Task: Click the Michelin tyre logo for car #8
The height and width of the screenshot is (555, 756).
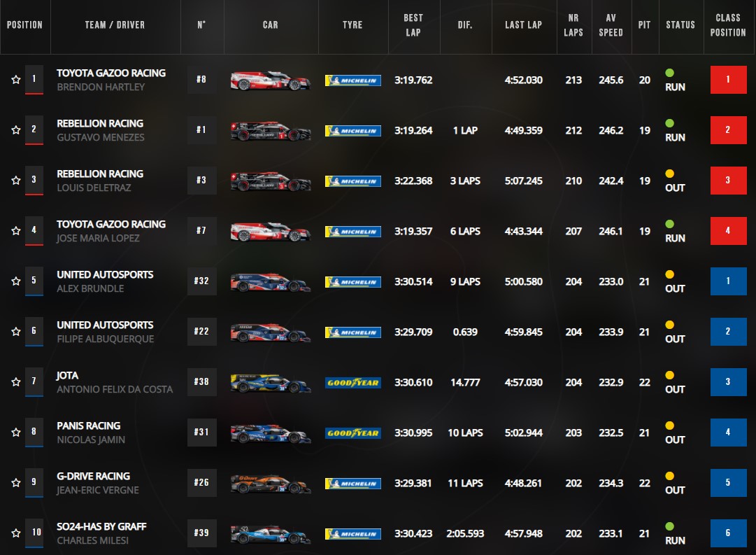Action: [353, 80]
